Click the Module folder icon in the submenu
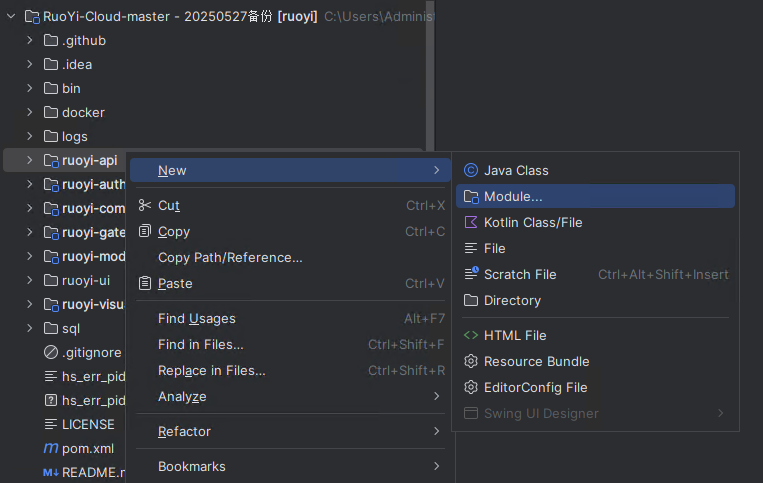The width and height of the screenshot is (763, 483). (471, 197)
